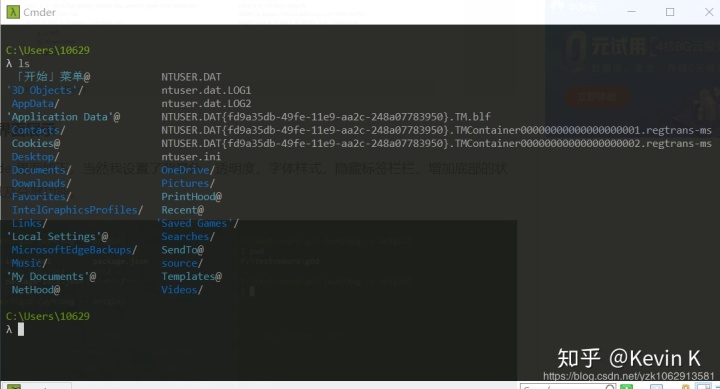Select the Pictures/ directory entry

pos(188,183)
